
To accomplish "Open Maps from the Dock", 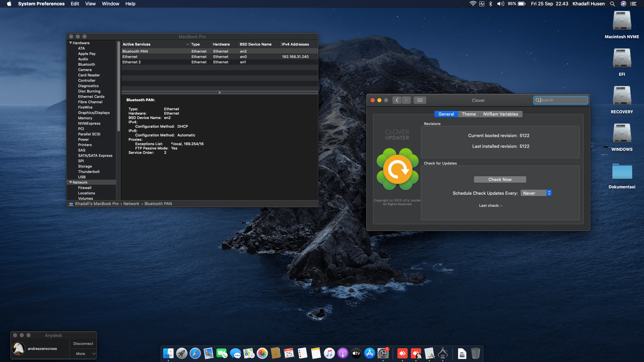I will [249, 353].
